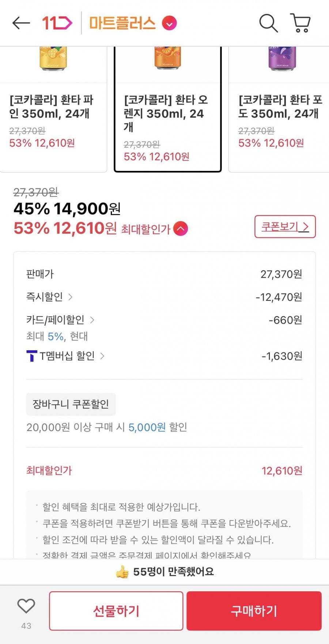The image size is (329, 644).
Task: Tap the thumbs-up satisfaction icon
Action: click(x=122, y=572)
